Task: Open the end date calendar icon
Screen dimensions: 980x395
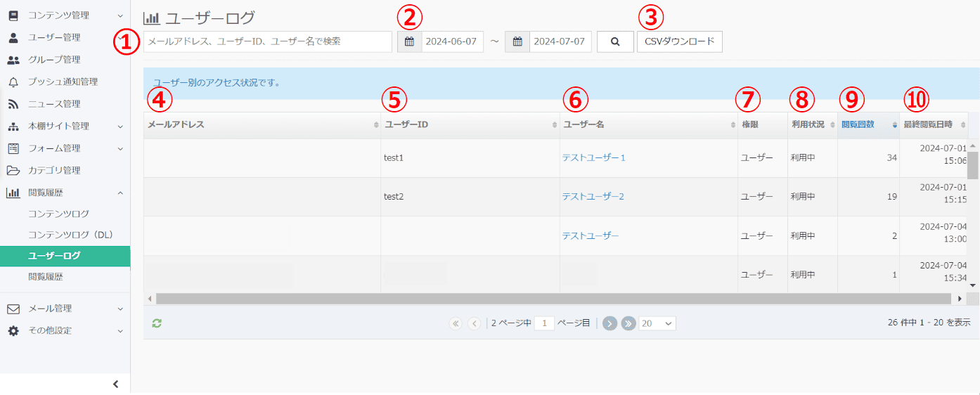Action: pyautogui.click(x=517, y=41)
